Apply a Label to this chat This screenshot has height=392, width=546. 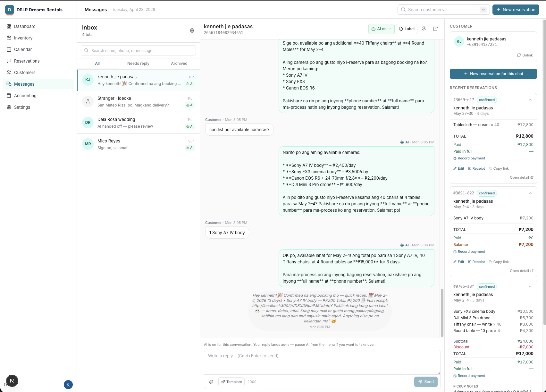(407, 29)
